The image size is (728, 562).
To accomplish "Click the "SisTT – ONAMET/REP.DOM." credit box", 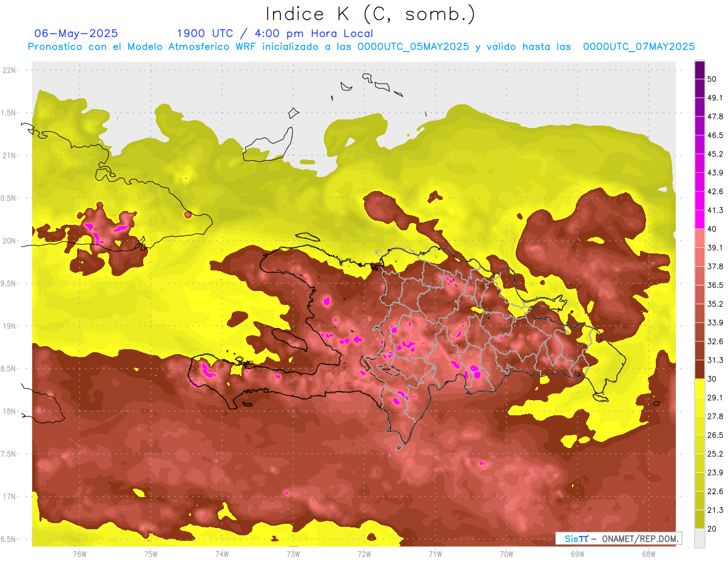I will tap(619, 538).
